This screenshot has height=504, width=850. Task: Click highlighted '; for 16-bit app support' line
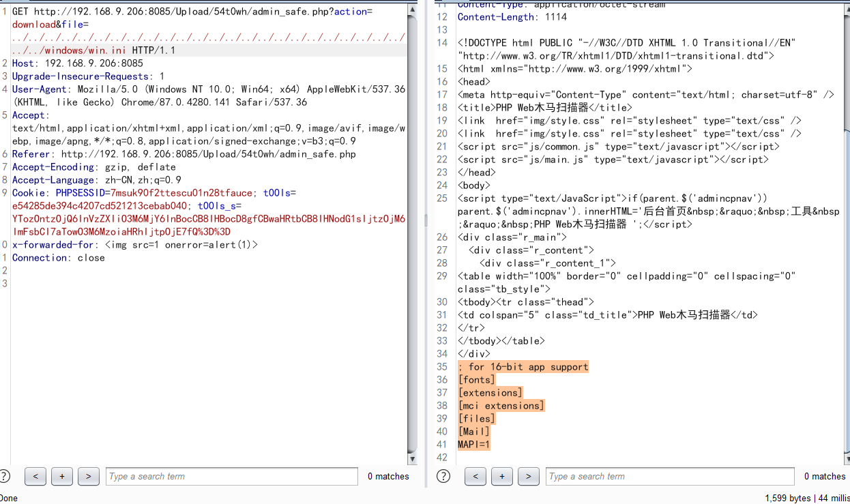point(523,367)
